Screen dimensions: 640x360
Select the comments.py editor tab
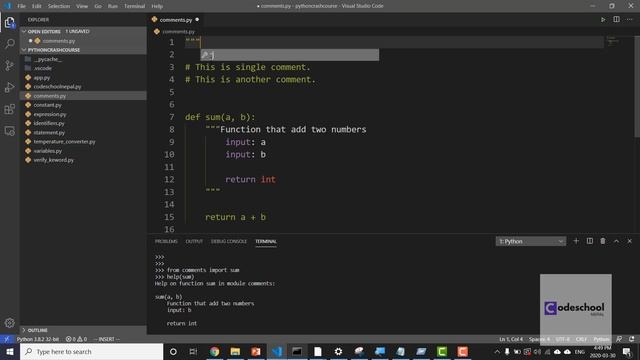176,20
